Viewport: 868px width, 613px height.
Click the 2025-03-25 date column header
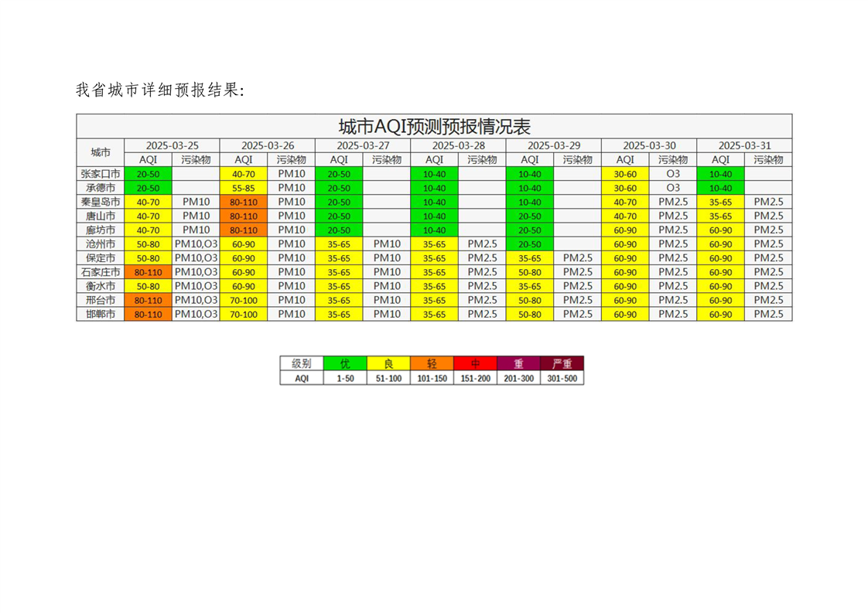tap(172, 145)
